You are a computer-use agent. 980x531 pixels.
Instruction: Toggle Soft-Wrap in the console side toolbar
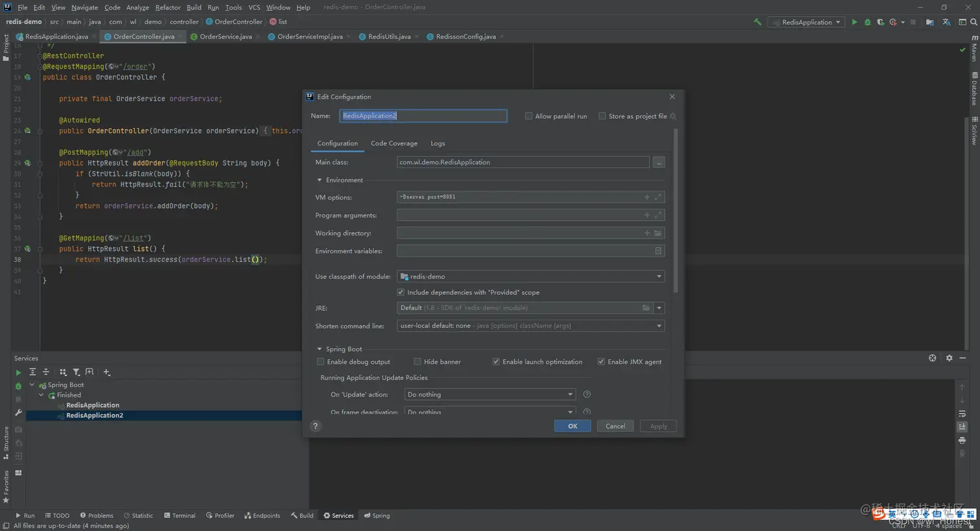point(962,414)
